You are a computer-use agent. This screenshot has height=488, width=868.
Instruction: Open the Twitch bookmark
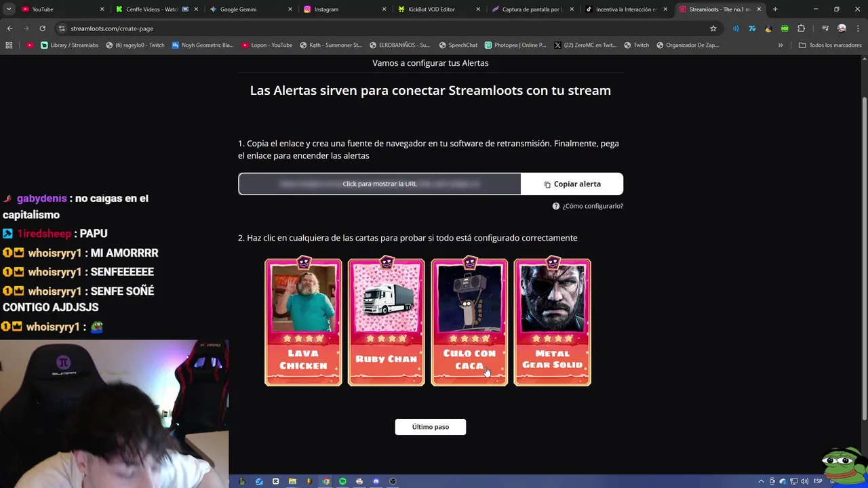635,45
